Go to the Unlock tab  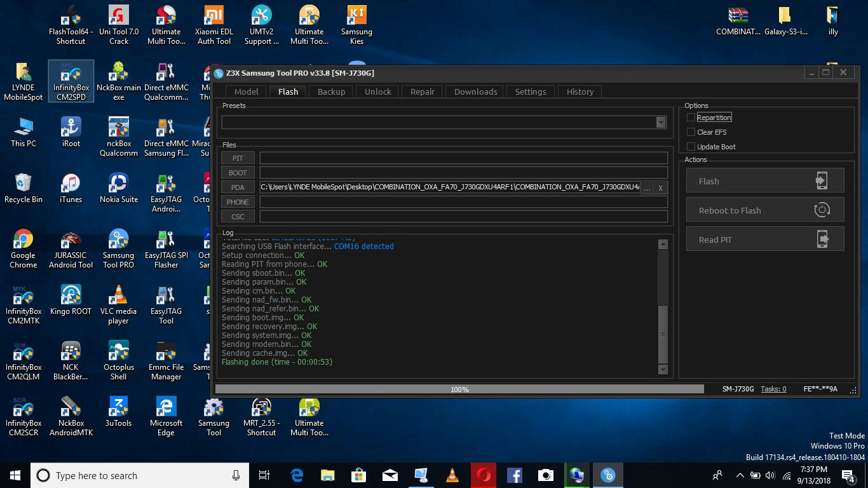coord(378,91)
